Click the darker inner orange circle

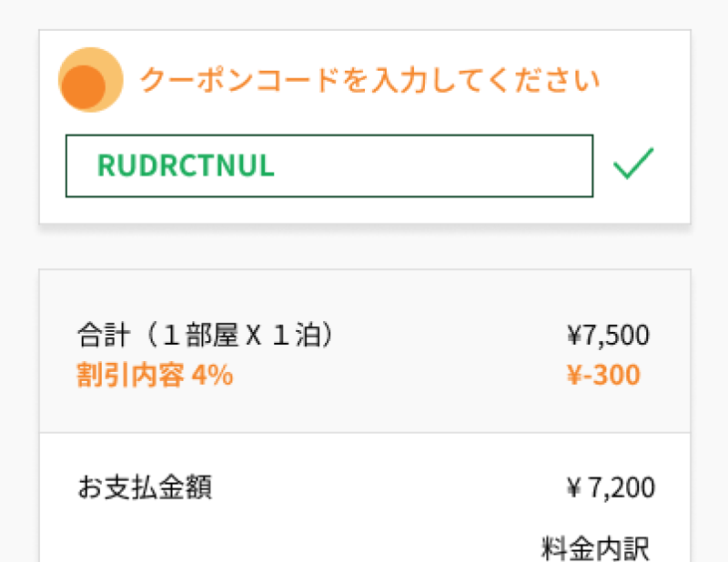tap(85, 86)
